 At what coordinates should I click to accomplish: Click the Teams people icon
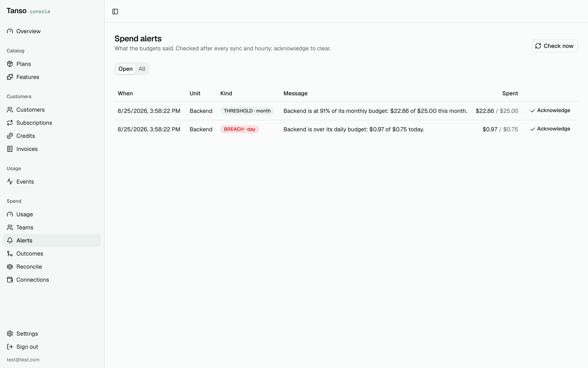(x=10, y=227)
